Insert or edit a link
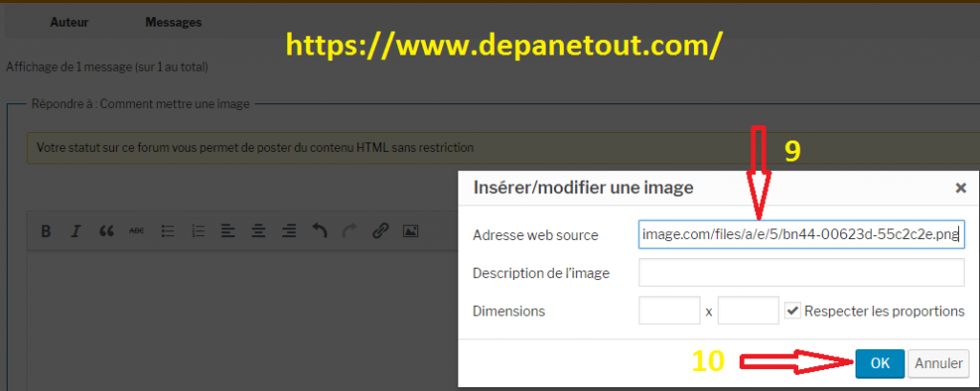 tap(380, 231)
